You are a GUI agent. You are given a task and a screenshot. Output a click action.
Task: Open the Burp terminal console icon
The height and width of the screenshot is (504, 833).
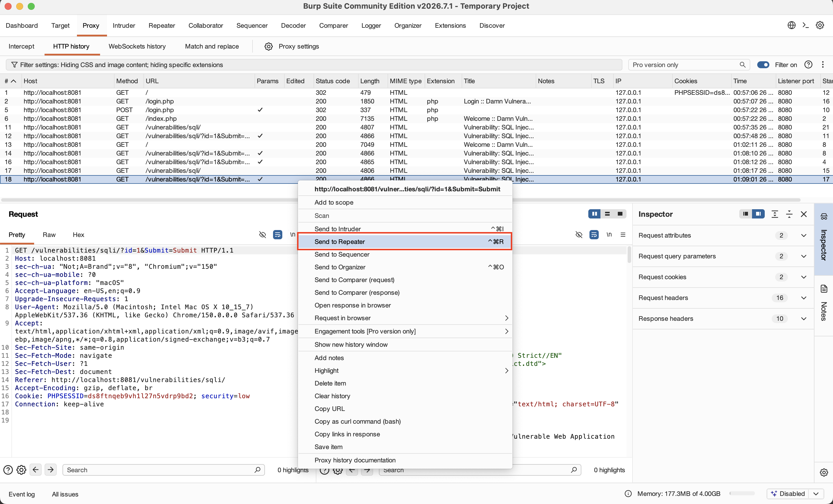click(x=806, y=25)
